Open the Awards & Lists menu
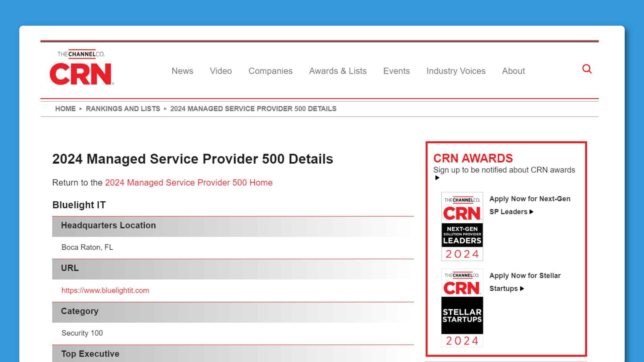This screenshot has width=644, height=362. (338, 71)
